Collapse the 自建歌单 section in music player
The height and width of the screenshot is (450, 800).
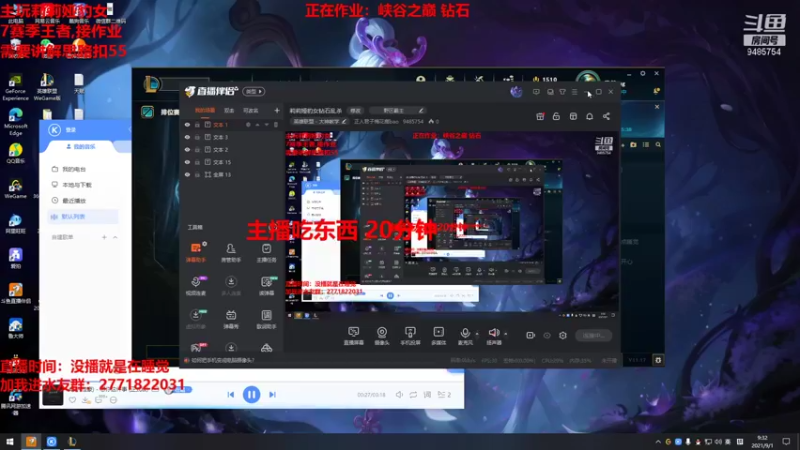point(115,237)
